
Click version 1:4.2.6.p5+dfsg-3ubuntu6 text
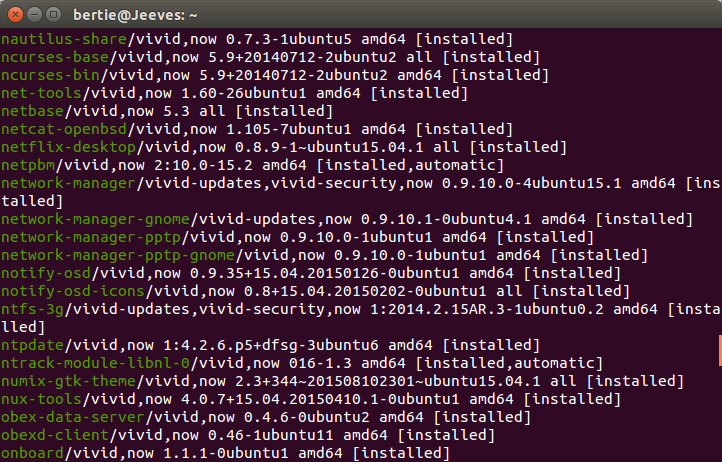(271, 345)
